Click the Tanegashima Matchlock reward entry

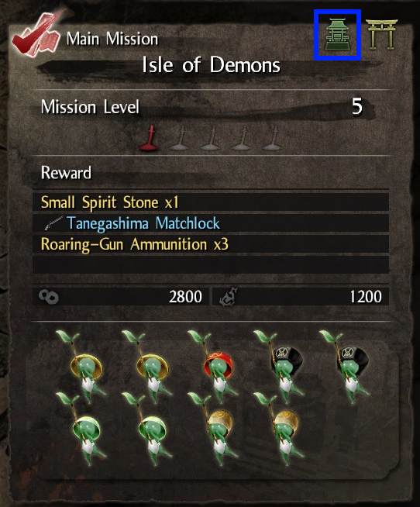coord(211,223)
